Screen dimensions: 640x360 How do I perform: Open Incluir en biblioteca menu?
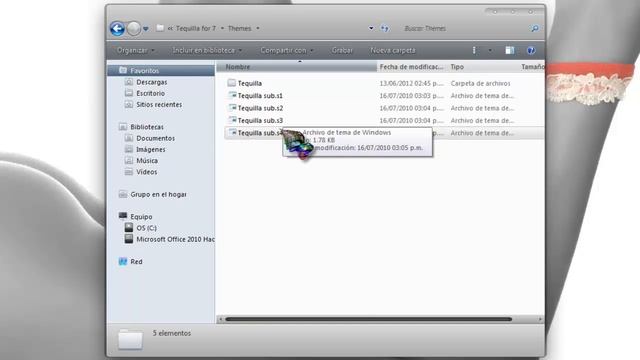(207, 50)
